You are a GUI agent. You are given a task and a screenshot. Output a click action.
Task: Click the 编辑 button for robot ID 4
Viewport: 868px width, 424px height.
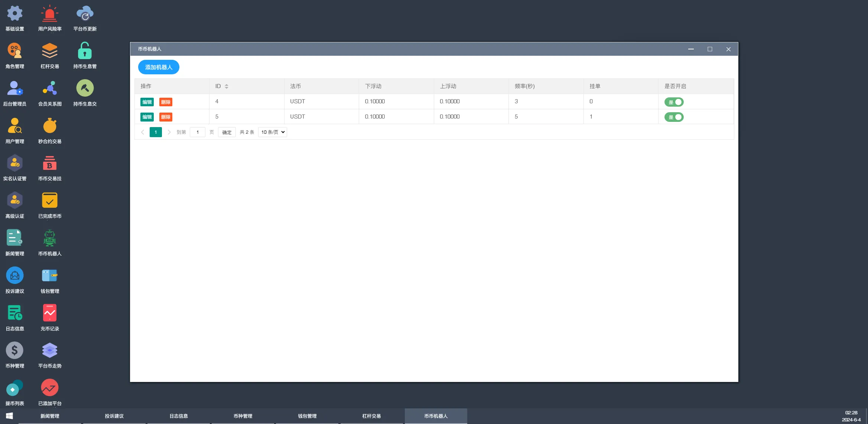click(x=147, y=102)
